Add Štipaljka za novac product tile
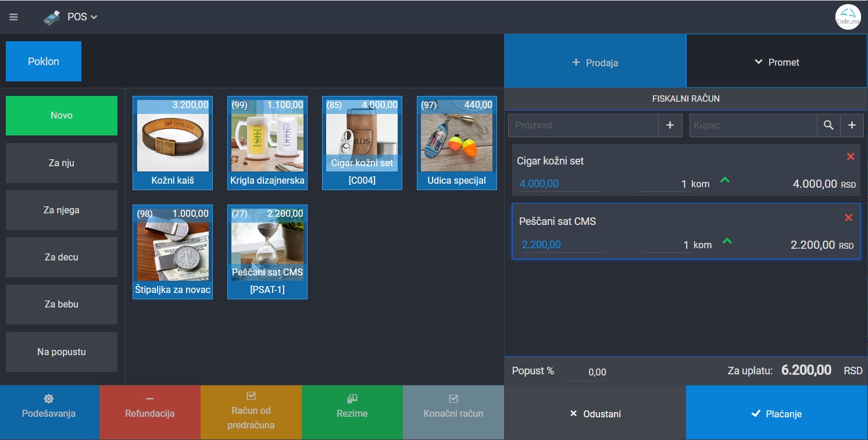868x440 pixels. point(173,252)
